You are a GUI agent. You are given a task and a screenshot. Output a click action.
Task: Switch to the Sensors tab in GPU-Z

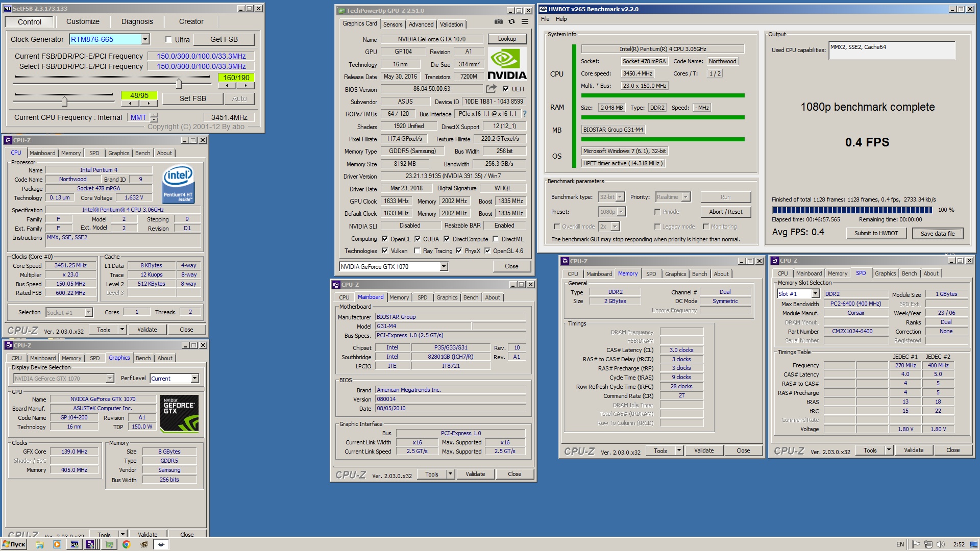click(x=393, y=24)
